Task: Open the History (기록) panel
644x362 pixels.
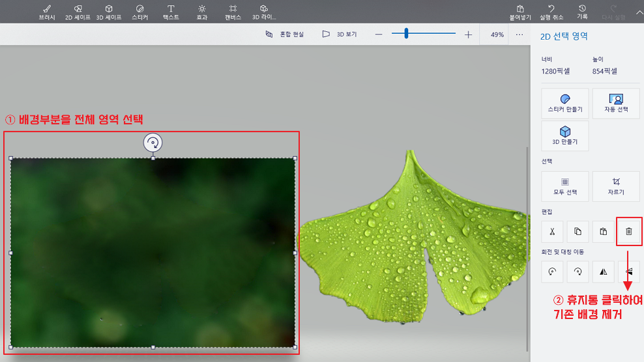Action: click(x=582, y=12)
